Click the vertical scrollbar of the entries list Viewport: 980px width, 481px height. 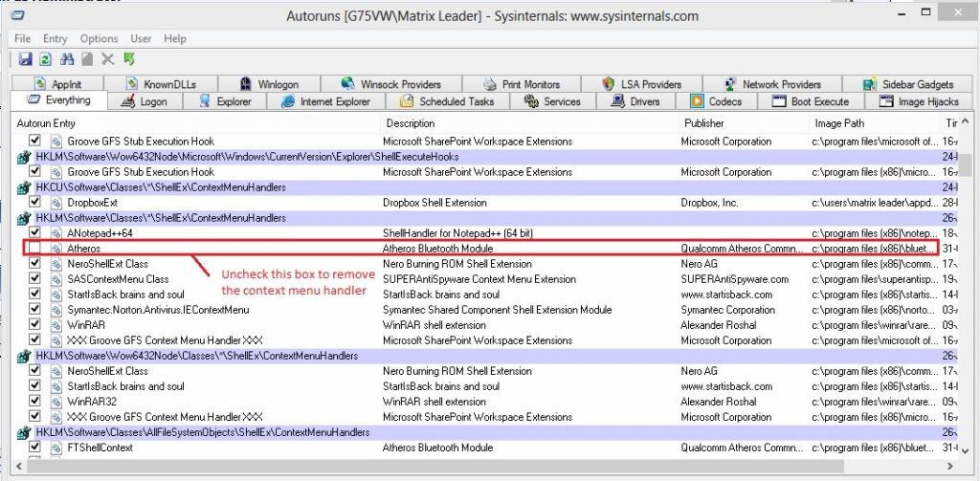(x=967, y=287)
